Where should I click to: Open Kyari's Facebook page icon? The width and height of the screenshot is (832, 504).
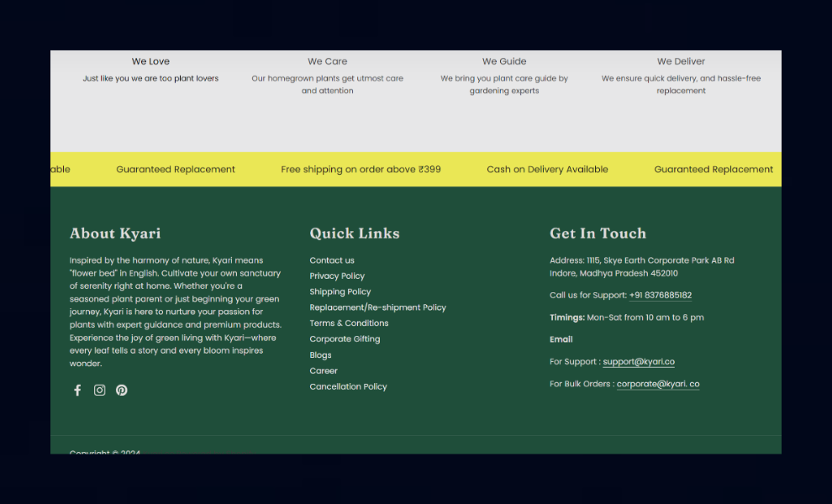click(77, 391)
